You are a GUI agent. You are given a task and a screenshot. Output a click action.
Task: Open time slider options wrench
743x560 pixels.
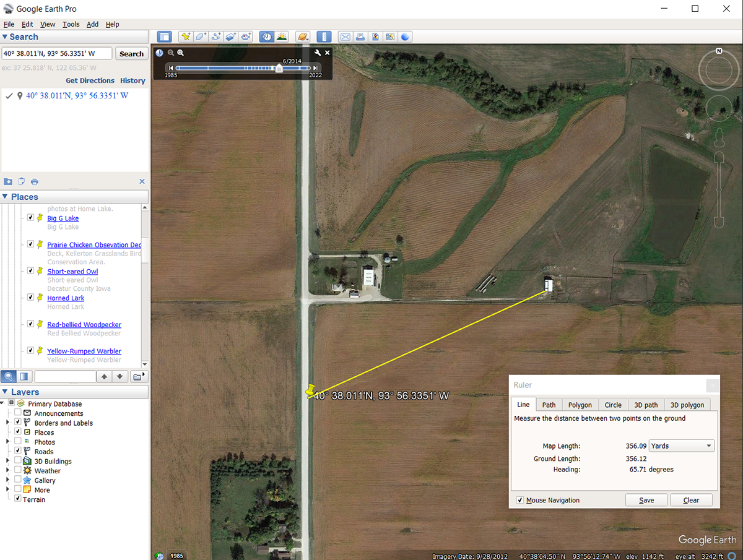318,53
